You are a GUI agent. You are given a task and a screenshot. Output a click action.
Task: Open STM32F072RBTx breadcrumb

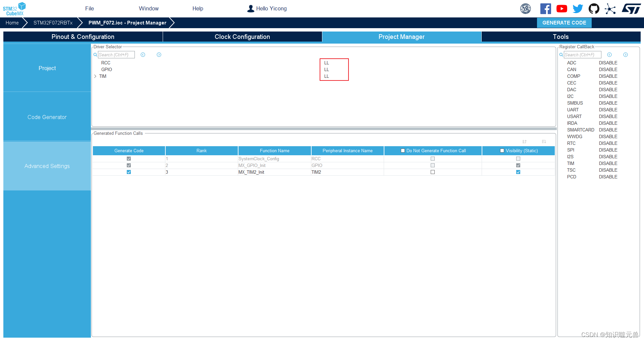coord(53,23)
